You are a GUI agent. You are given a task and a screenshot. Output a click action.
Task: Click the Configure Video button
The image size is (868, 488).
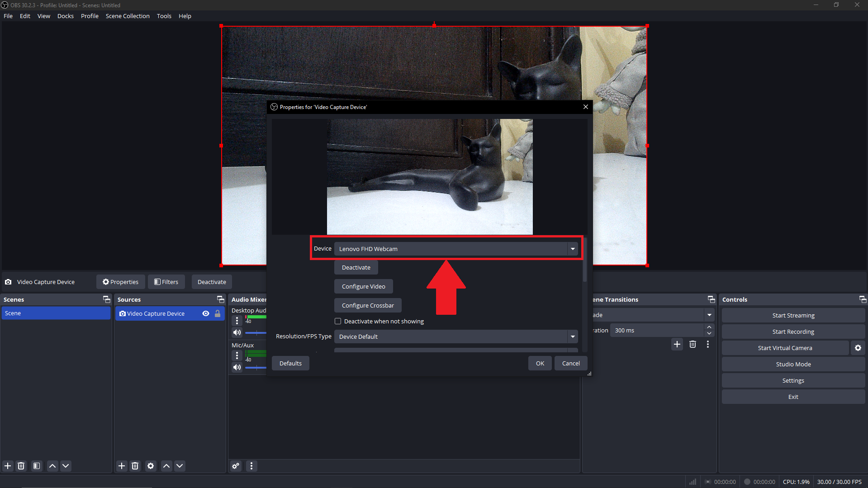[x=363, y=286]
